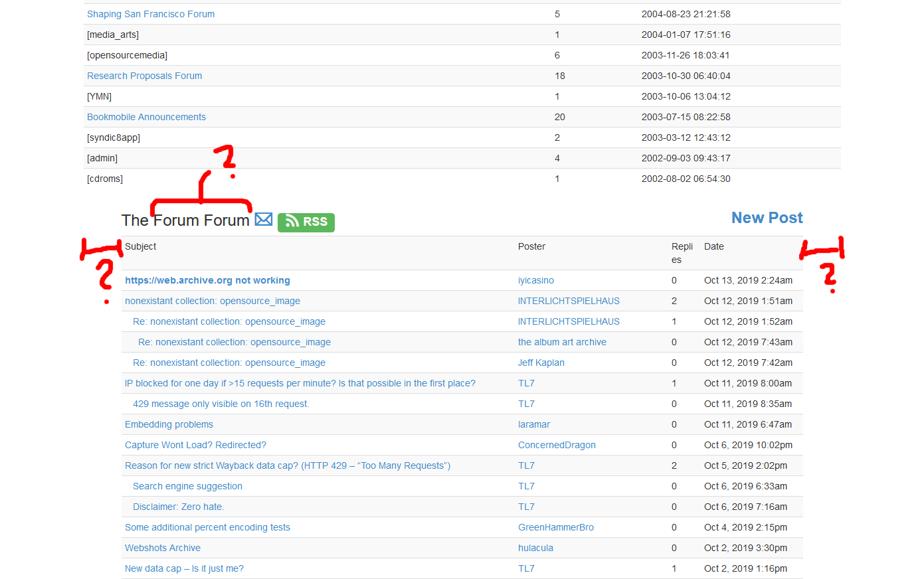This screenshot has height=579, width=924.
Task: Open 'IP blocked for one day' thread
Action: point(300,383)
